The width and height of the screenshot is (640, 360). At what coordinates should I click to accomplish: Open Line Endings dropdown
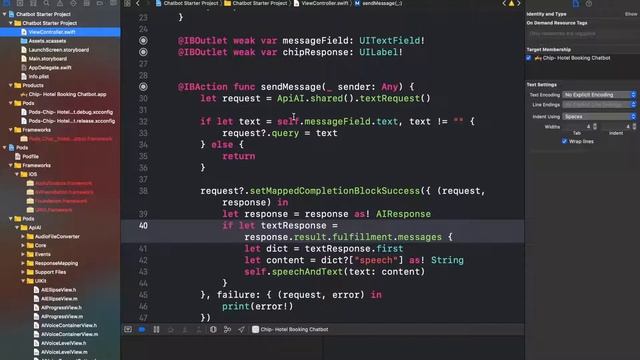coord(599,105)
